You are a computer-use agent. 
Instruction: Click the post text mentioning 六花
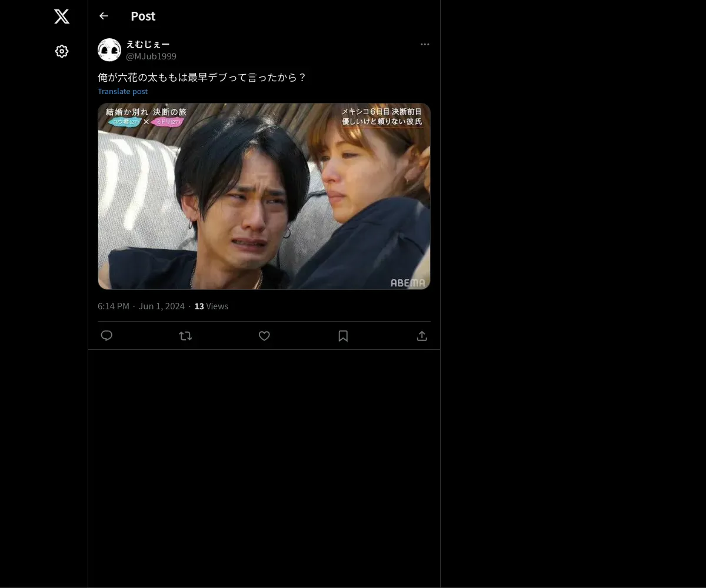coord(202,77)
